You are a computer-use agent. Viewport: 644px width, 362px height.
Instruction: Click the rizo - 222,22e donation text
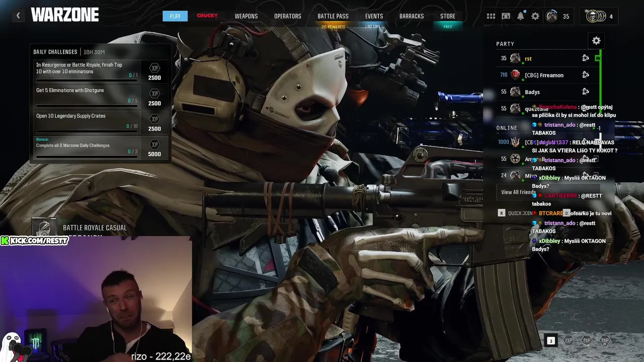pyautogui.click(x=161, y=356)
